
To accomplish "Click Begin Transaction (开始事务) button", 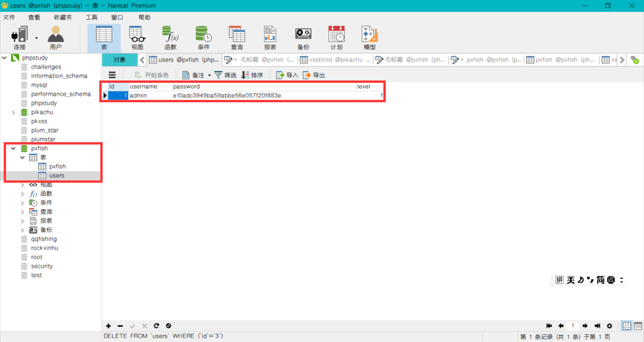I will (152, 75).
